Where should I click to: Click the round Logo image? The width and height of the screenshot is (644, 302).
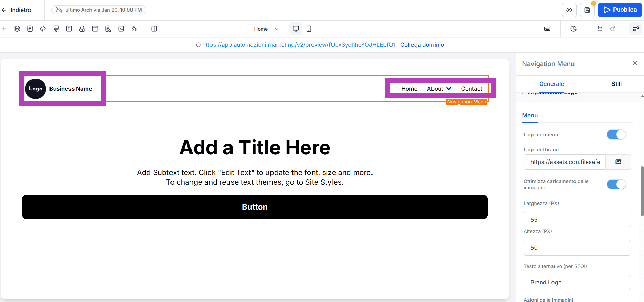(36, 89)
